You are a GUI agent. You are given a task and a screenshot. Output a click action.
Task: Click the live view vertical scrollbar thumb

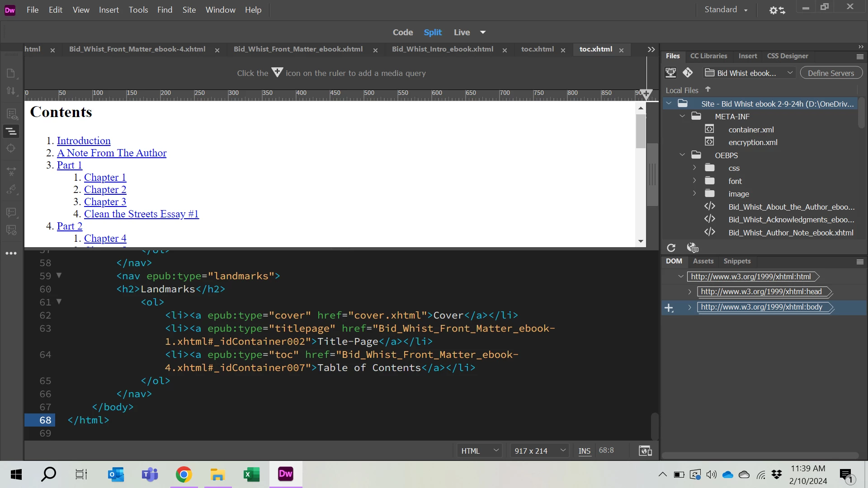(640, 131)
